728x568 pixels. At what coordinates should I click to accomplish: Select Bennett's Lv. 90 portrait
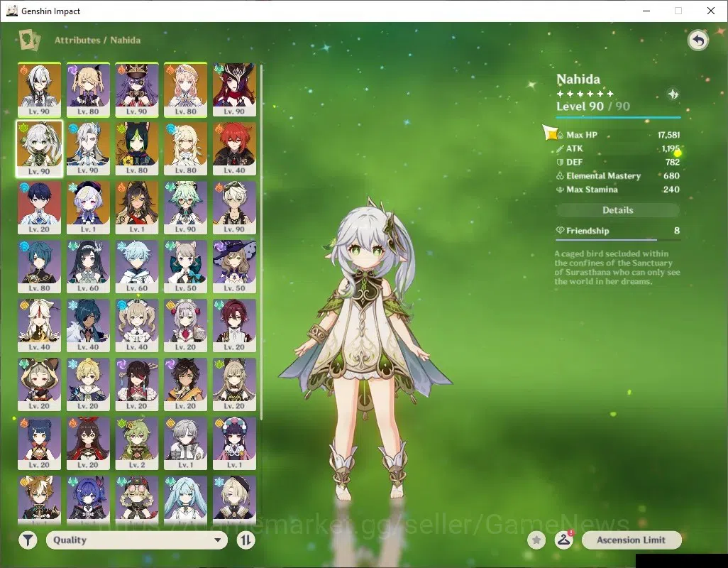[234, 207]
